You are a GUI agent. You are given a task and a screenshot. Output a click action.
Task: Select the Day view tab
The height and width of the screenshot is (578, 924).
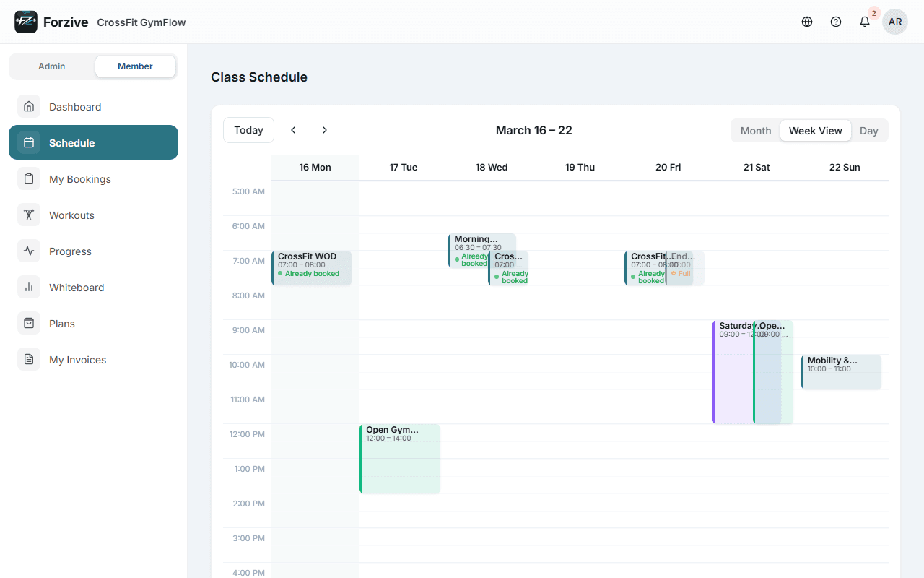pos(869,130)
